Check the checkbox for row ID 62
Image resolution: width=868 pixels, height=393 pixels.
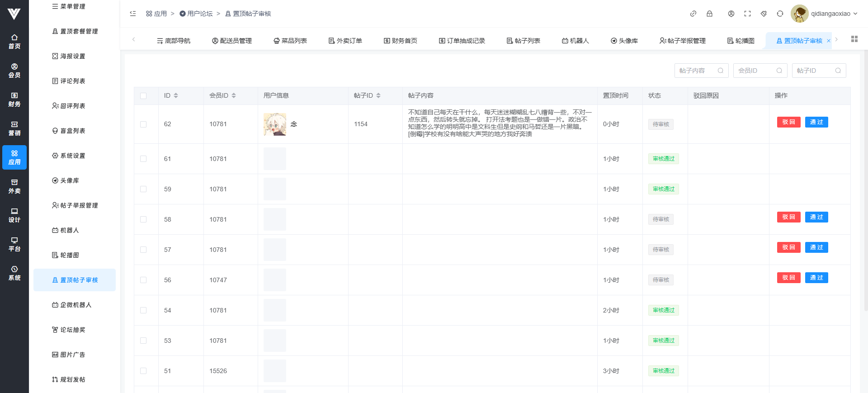click(143, 124)
